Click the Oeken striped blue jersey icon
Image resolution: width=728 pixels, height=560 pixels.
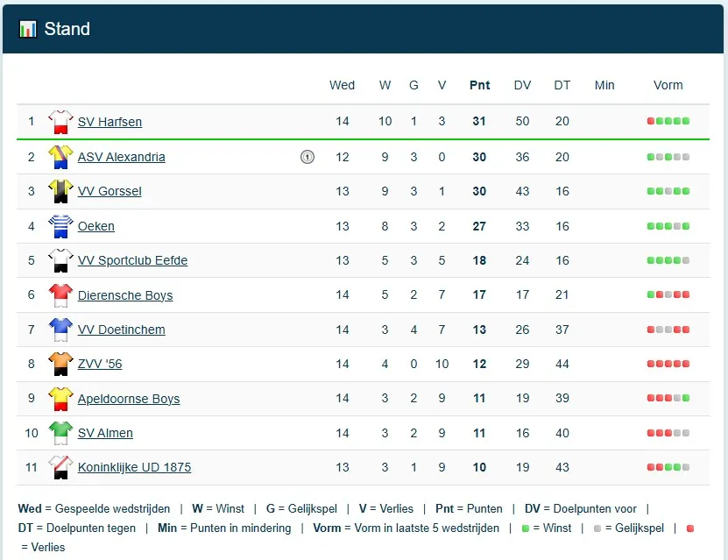pyautogui.click(x=60, y=226)
